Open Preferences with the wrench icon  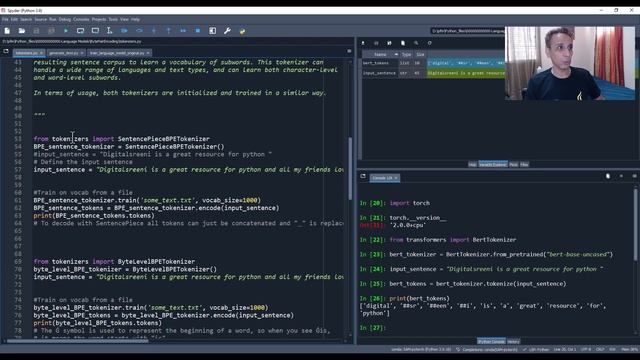227,31
